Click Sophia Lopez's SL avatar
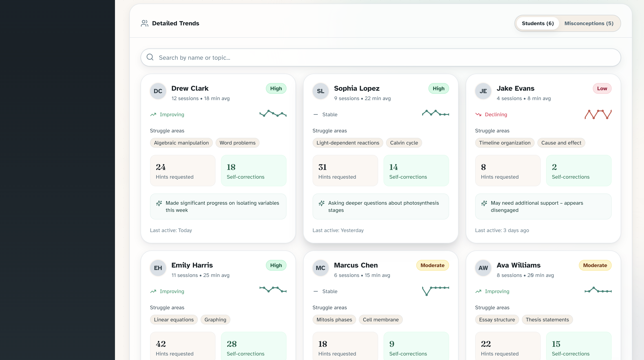Screen dimensions: 644x360 pyautogui.click(x=320, y=91)
